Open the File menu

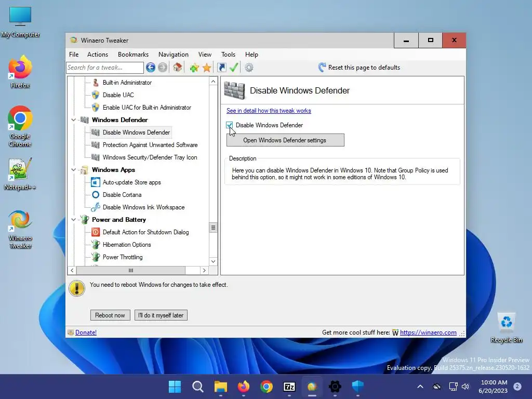coord(74,54)
